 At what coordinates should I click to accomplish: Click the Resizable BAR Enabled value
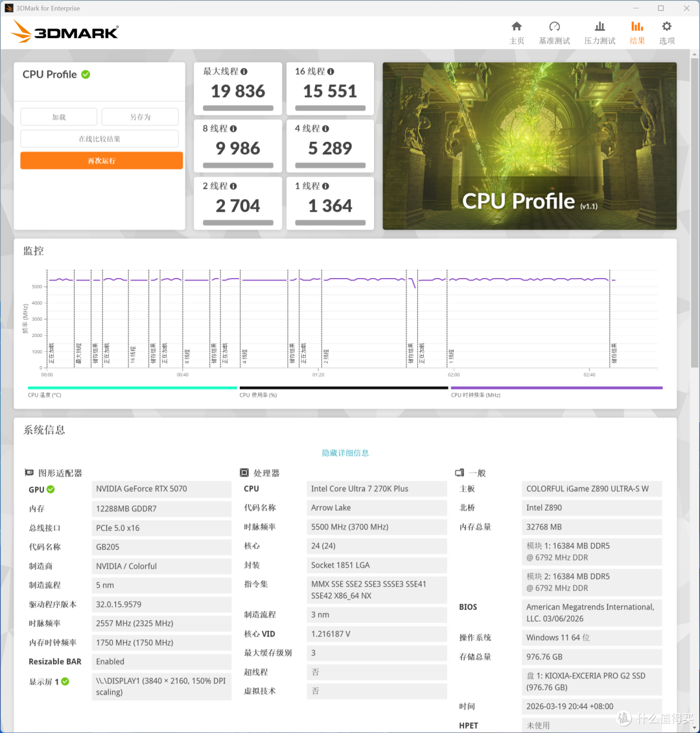point(161,662)
